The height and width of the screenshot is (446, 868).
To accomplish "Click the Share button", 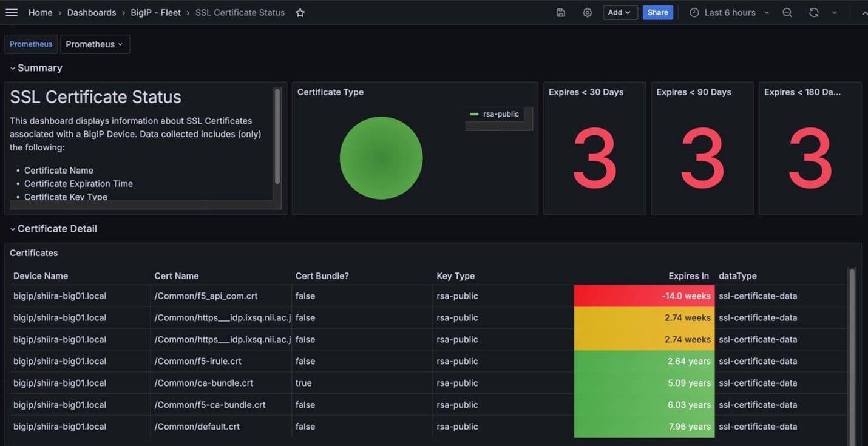I will (x=657, y=13).
